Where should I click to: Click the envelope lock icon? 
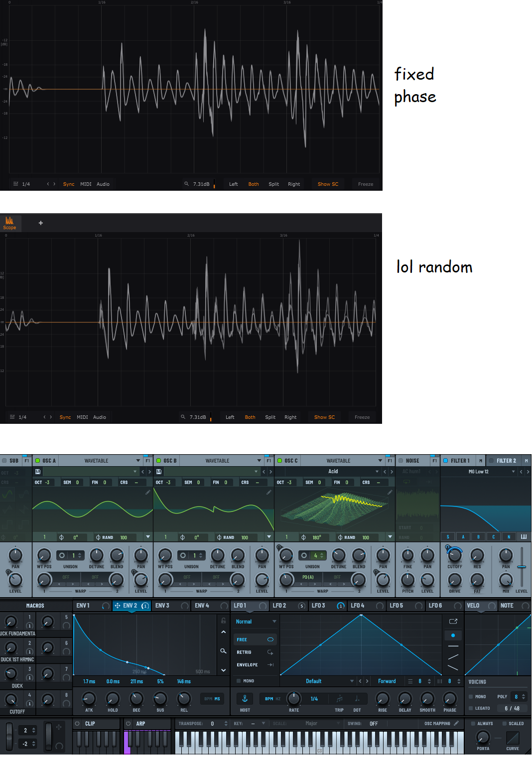[223, 621]
